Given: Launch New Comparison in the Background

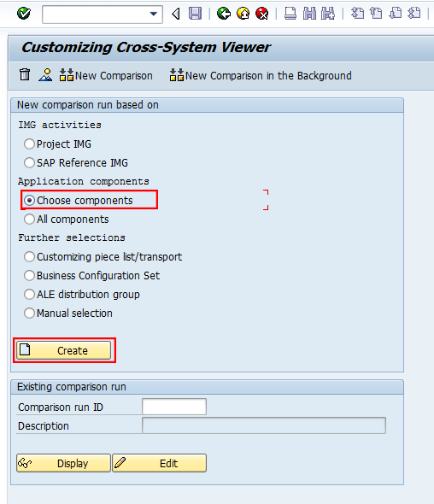Looking at the screenshot, I should (261, 75).
